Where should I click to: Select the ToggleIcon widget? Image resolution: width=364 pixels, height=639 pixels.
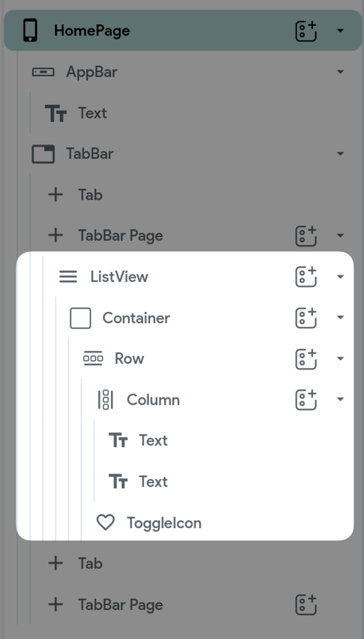(165, 523)
